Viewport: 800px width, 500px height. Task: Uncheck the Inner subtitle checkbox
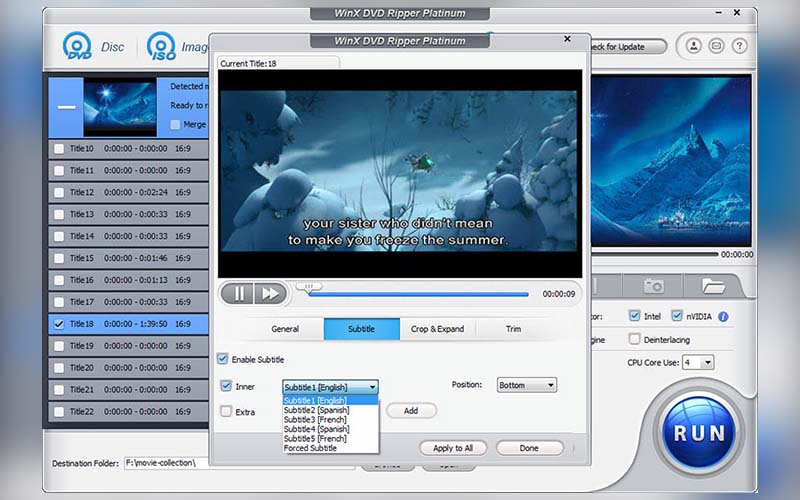click(x=226, y=386)
